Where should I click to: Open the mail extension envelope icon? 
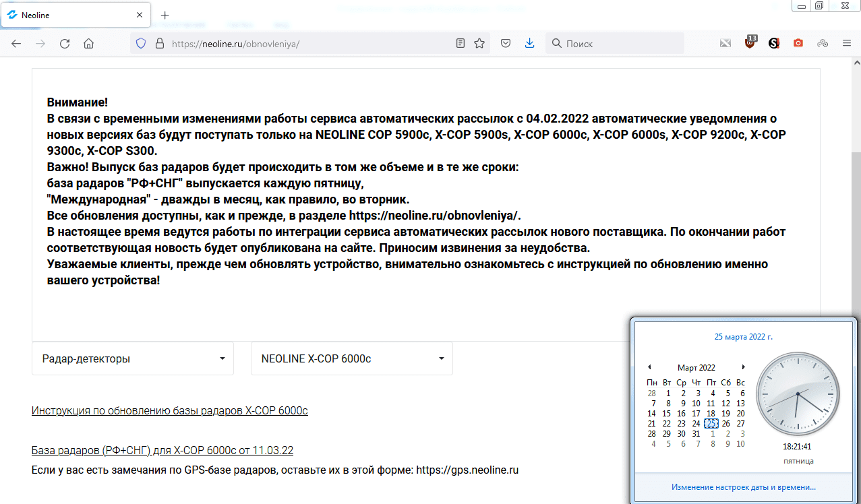[x=725, y=43]
